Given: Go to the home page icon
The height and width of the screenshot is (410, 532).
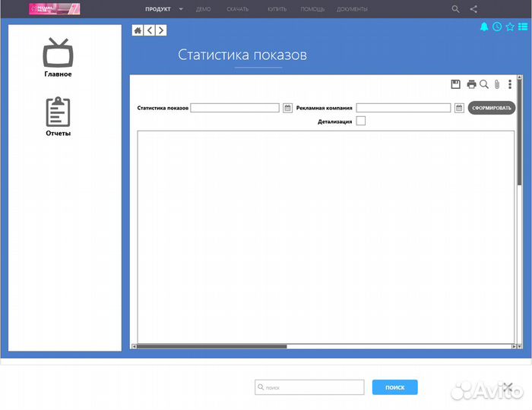Looking at the screenshot, I should pos(138,30).
